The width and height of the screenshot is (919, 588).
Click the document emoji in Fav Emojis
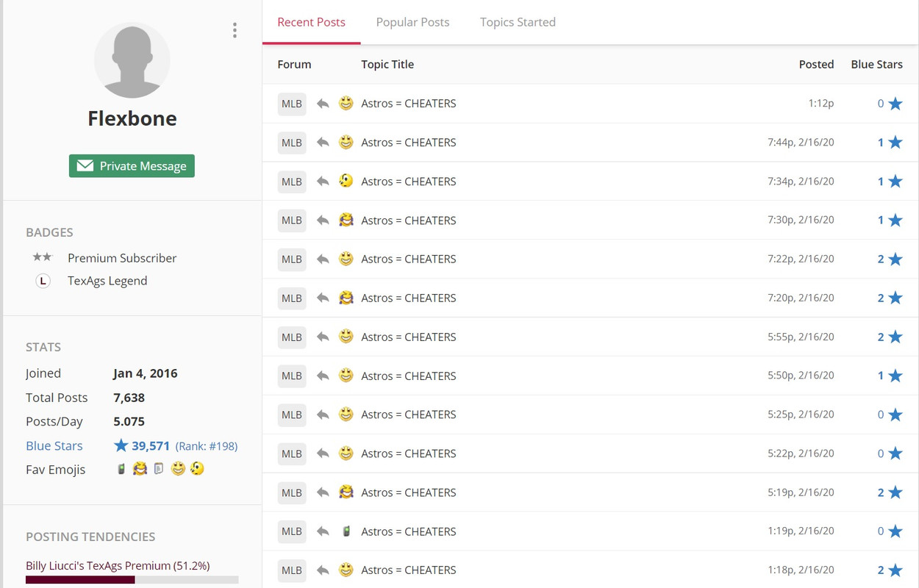pos(159,469)
